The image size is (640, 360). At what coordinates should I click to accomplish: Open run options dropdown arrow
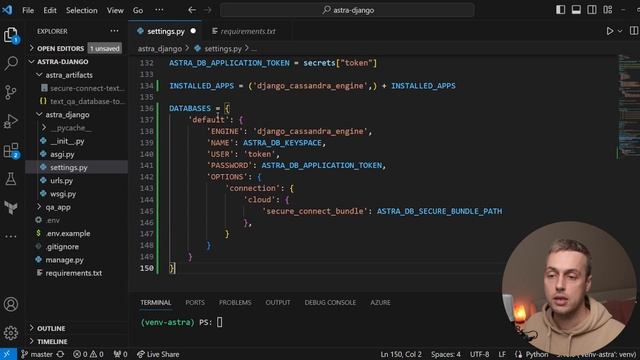pyautogui.click(x=620, y=31)
